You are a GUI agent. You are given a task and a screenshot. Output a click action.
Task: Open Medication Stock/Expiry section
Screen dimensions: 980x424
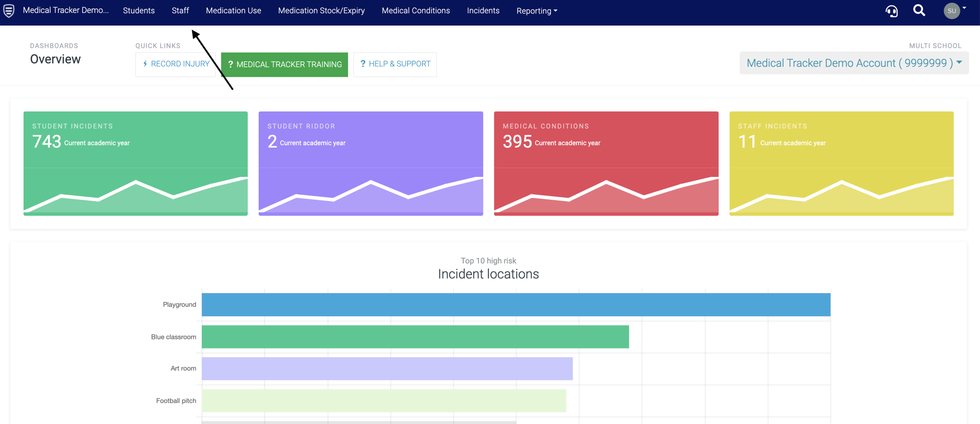[321, 10]
